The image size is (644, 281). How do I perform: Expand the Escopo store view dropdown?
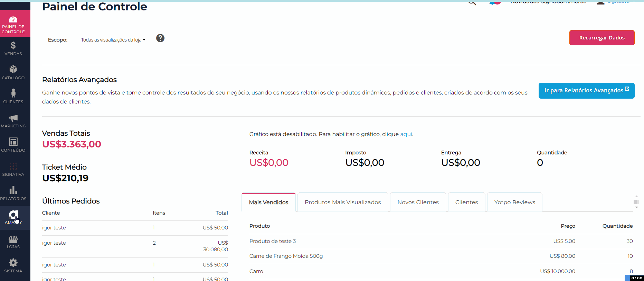(113, 40)
